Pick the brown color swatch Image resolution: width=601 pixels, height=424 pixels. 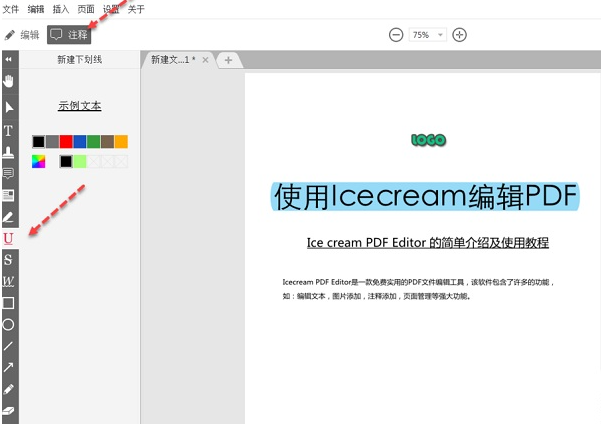107,141
